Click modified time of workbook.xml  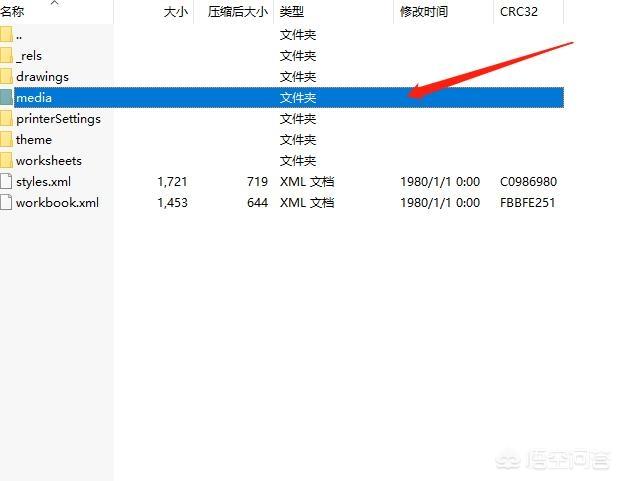click(440, 203)
